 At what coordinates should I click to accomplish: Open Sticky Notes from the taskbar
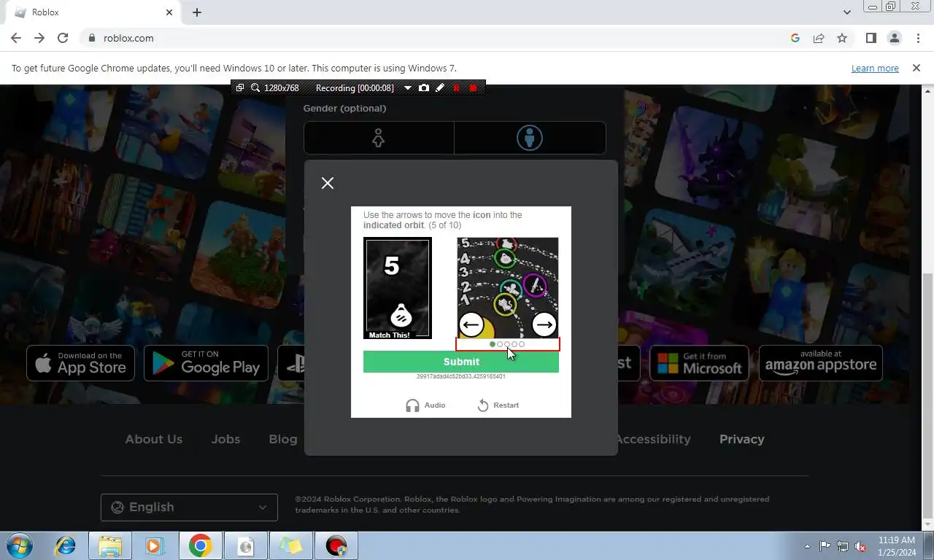point(291,545)
